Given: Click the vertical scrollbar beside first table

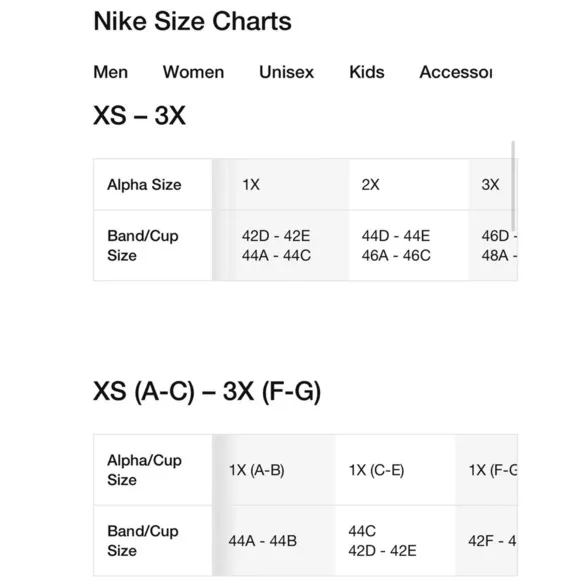Looking at the screenshot, I should tap(513, 186).
